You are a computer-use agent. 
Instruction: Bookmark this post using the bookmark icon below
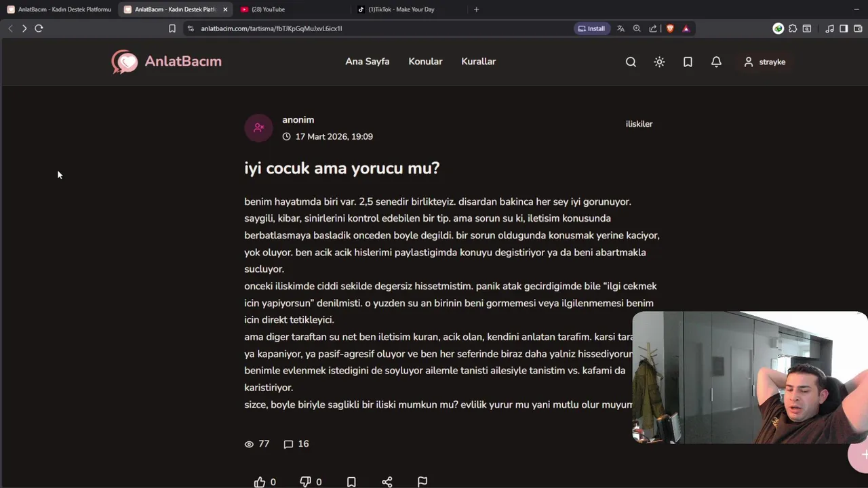[x=351, y=482]
